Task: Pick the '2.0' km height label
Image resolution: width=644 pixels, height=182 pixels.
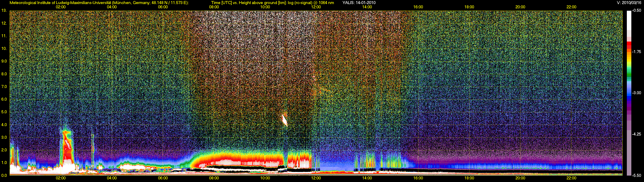Action: click(4, 150)
